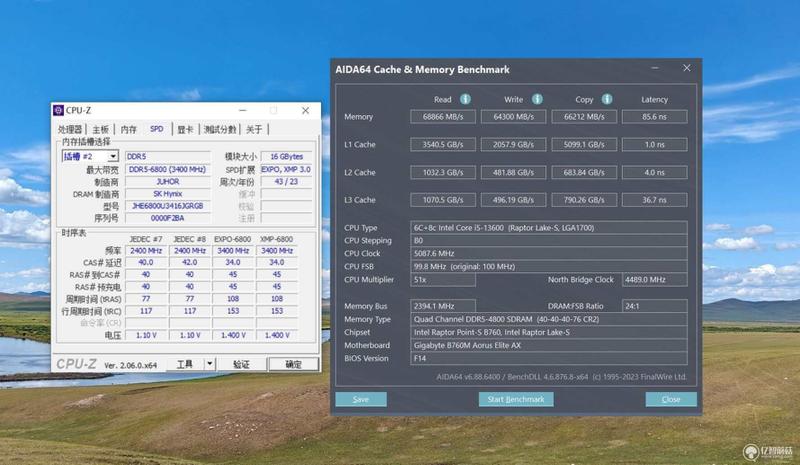The height and width of the screenshot is (465, 800).
Task: Click the Memory Copy value 66212 MB/s
Action: point(584,116)
